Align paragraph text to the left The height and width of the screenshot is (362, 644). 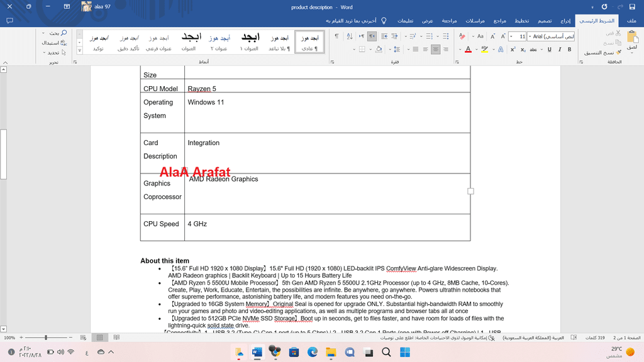coord(426,49)
